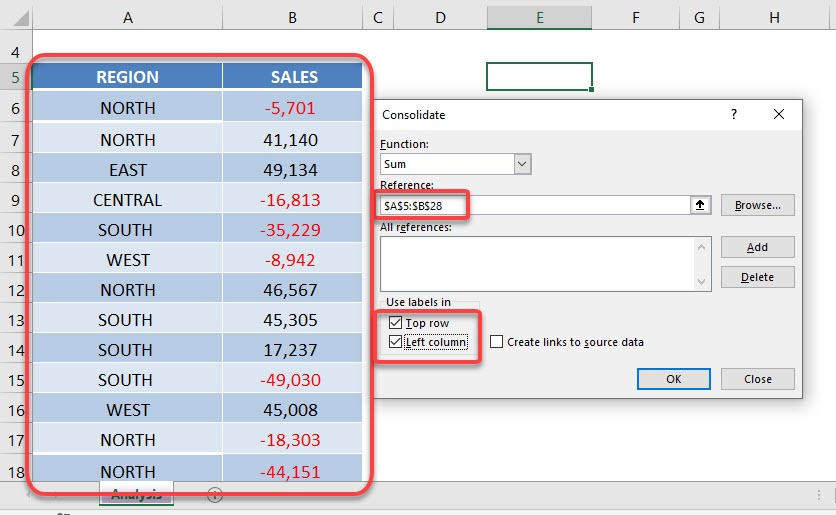Click the -18,303 sales cell

(x=293, y=440)
